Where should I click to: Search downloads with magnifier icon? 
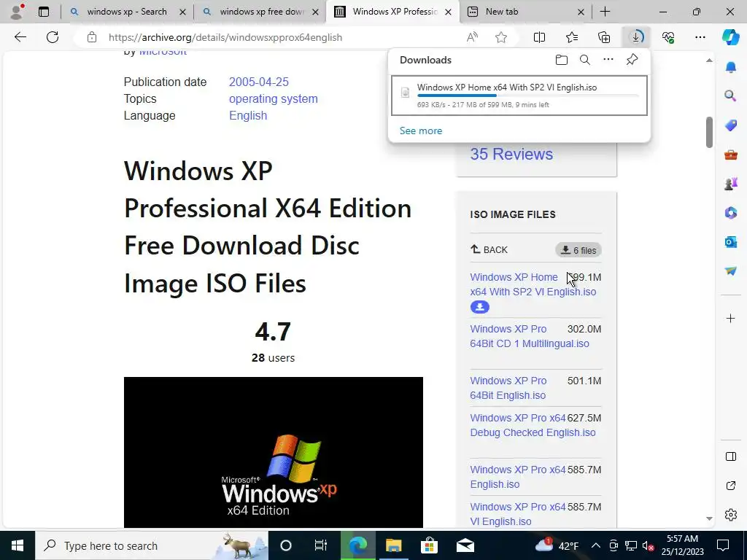point(585,60)
